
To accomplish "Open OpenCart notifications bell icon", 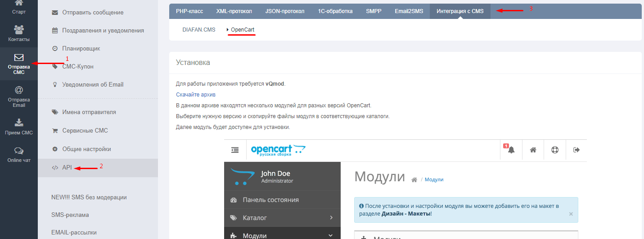I will click(511, 150).
